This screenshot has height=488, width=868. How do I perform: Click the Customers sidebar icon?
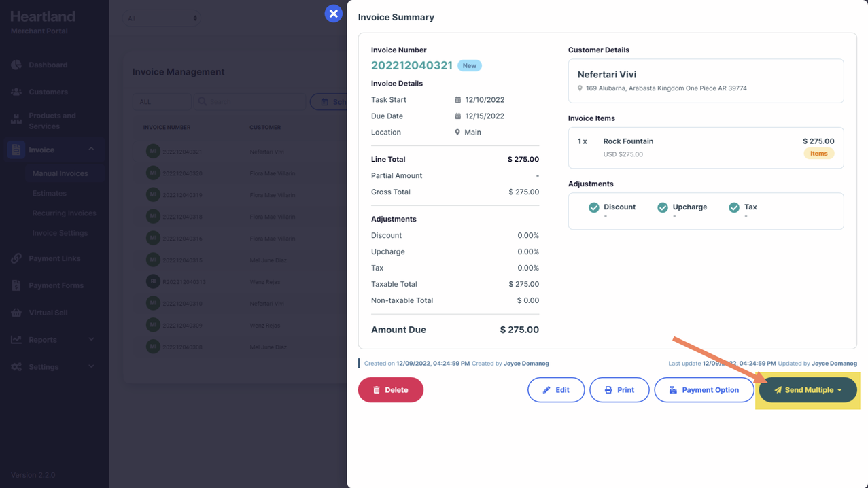[16, 92]
